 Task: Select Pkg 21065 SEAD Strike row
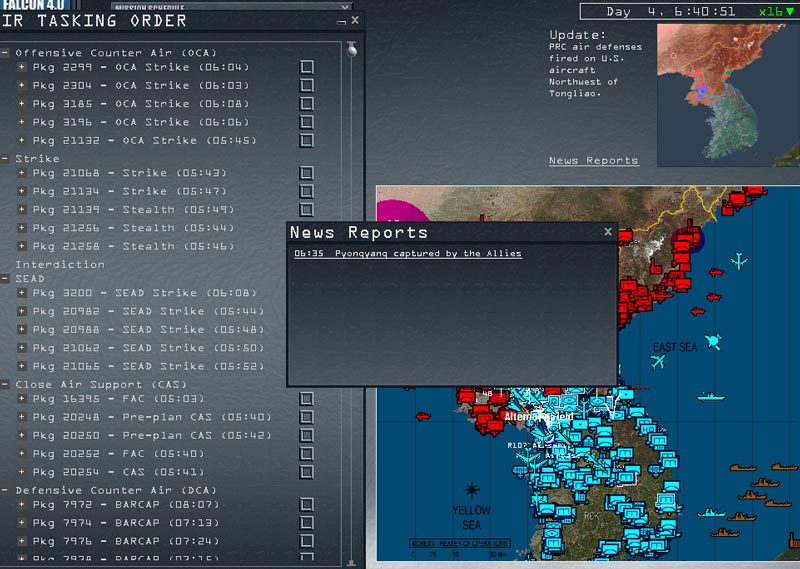148,366
